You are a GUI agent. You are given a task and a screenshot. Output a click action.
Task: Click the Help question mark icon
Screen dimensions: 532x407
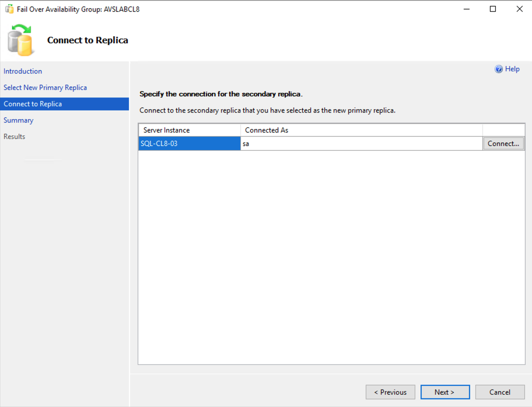pos(498,69)
